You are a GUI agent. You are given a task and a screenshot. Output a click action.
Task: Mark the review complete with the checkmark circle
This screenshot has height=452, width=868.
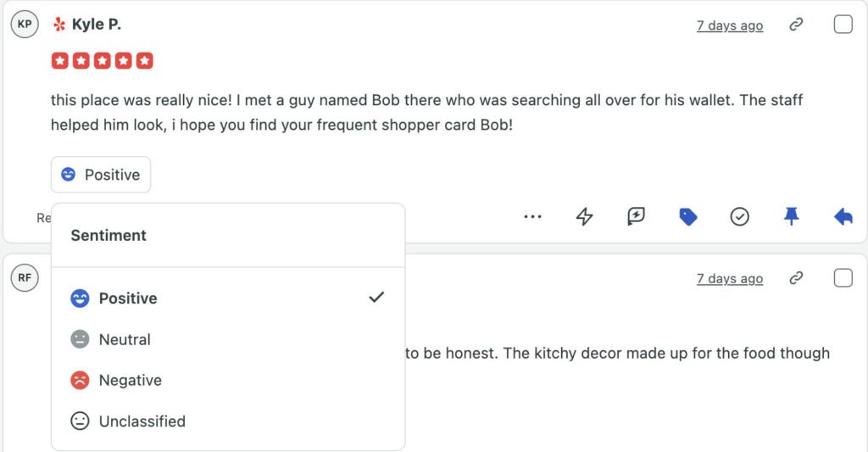(x=739, y=216)
